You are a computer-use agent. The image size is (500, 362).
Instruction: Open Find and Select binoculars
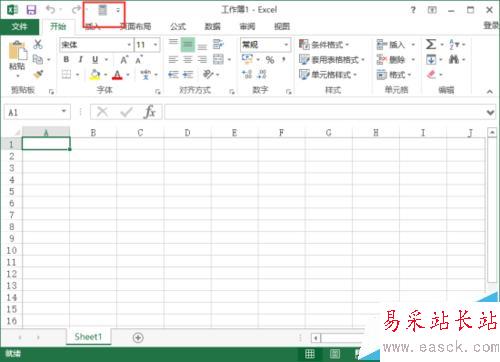pyautogui.click(x=453, y=59)
